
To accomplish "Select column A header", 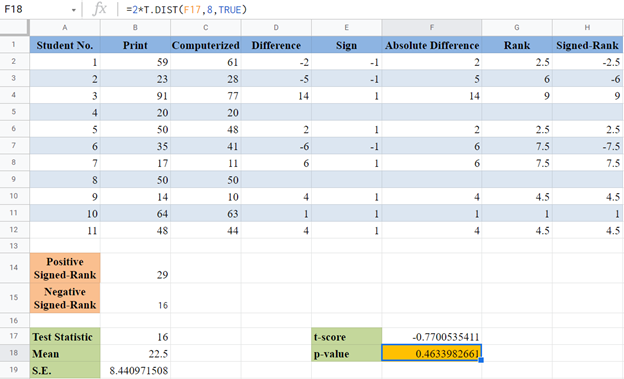I will click(x=65, y=27).
